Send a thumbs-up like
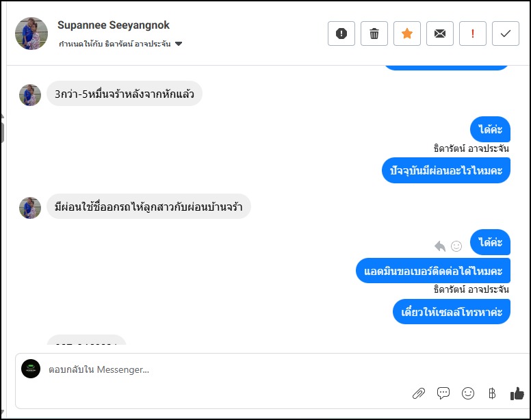Screen dimensions: 531x420 517,393
